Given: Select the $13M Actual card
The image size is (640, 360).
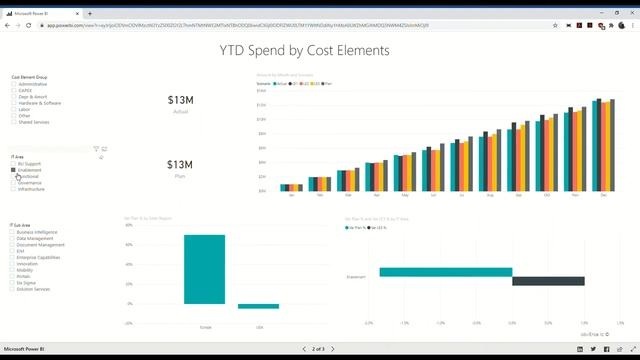Looking at the screenshot, I should coord(180,104).
